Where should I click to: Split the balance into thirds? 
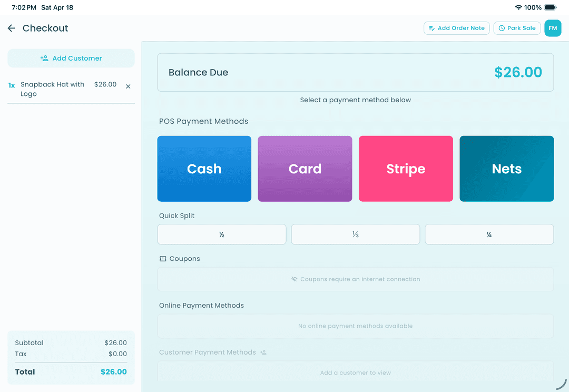[356, 234]
